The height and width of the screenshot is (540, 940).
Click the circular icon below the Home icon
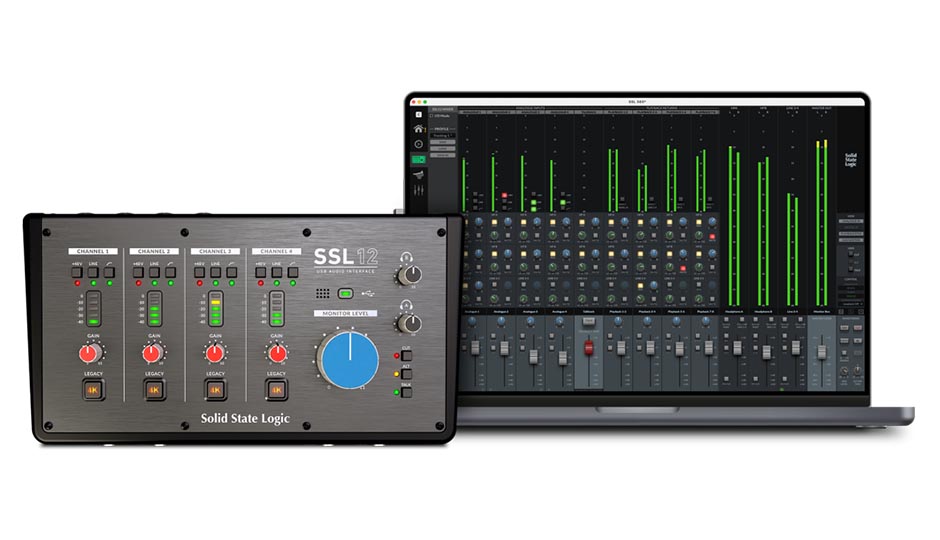point(419,144)
